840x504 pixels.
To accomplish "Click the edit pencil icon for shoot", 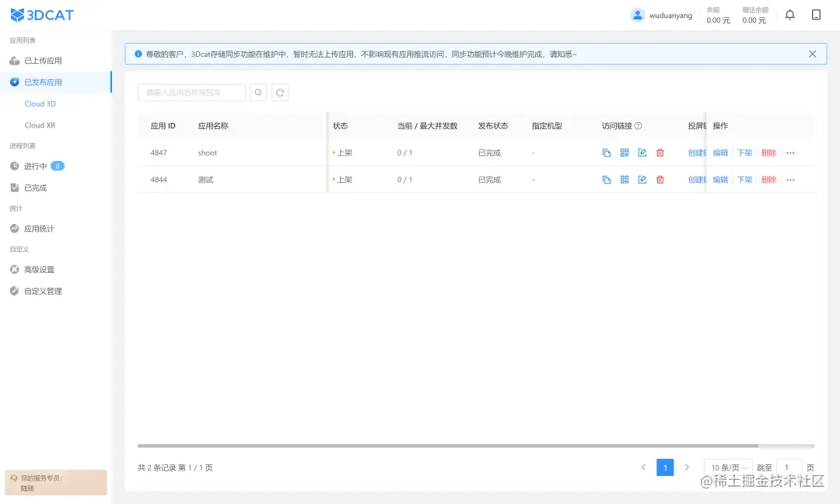I will click(642, 152).
